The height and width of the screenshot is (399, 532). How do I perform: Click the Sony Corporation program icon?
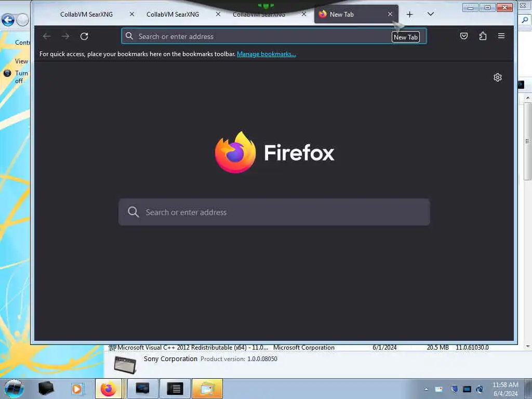point(125,365)
